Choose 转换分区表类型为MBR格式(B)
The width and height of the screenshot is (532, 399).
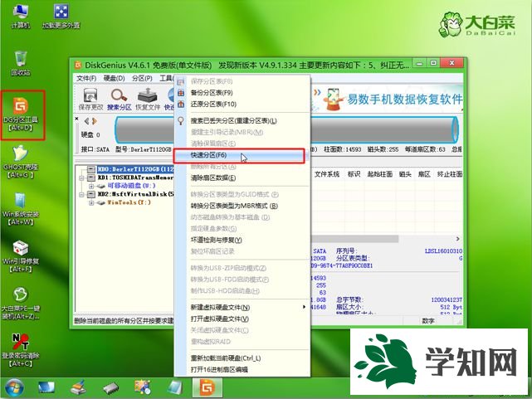click(x=234, y=206)
